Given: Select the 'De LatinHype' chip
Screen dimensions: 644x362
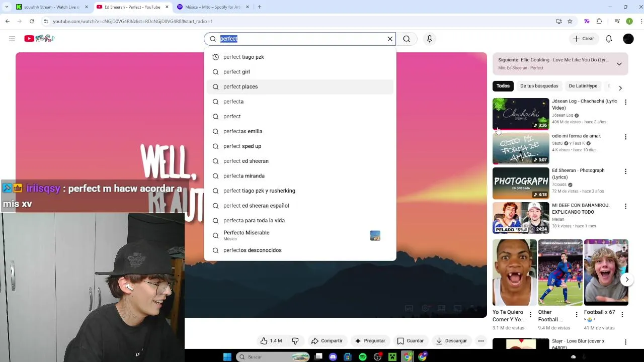Looking at the screenshot, I should 583,86.
